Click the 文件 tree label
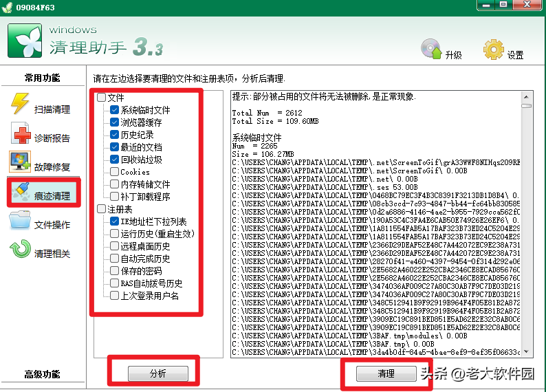The image size is (546, 392). tap(116, 98)
